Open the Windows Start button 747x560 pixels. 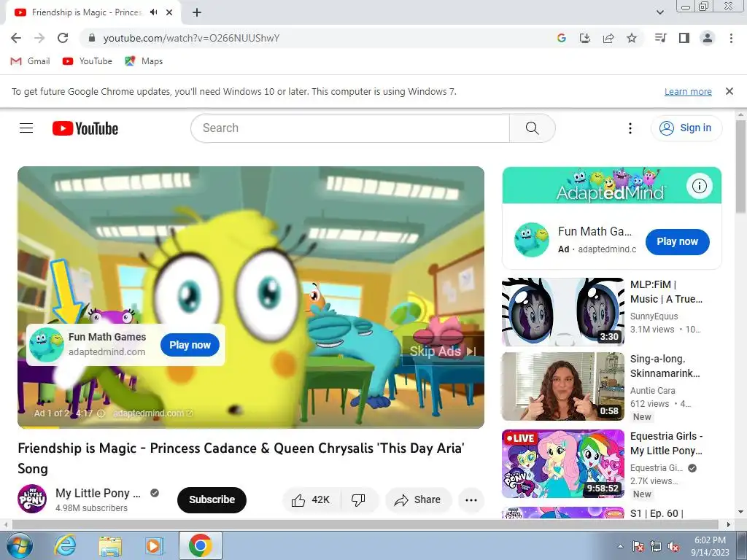[x=20, y=546]
